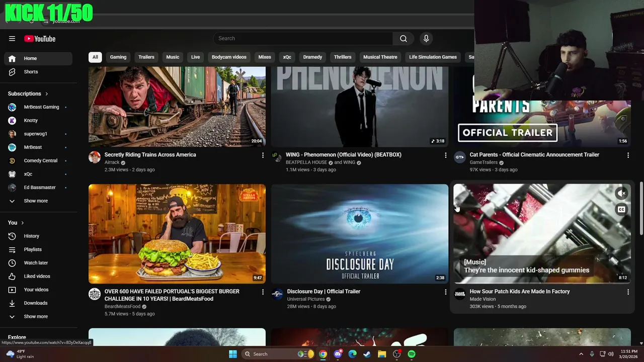
Task: Open Downloads from the sidebar
Action: point(38,303)
